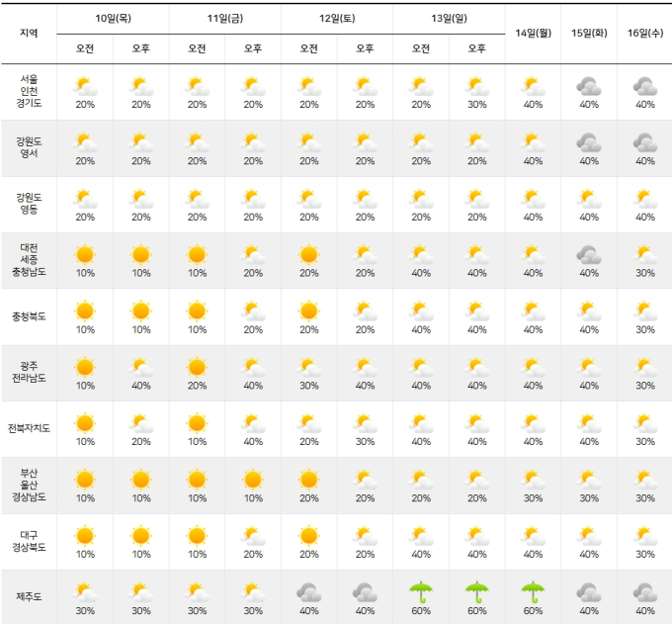The width and height of the screenshot is (672, 624).
Task: Click 대전 세종 충청남도 cloudy icon for the 15th
Action: (x=589, y=255)
